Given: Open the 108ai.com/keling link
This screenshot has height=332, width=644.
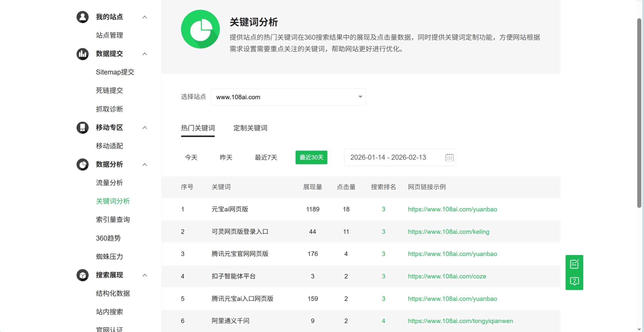Looking at the screenshot, I should (448, 231).
